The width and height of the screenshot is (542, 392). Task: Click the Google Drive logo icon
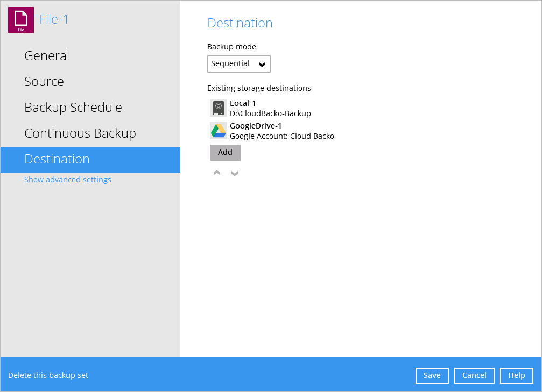coord(218,131)
